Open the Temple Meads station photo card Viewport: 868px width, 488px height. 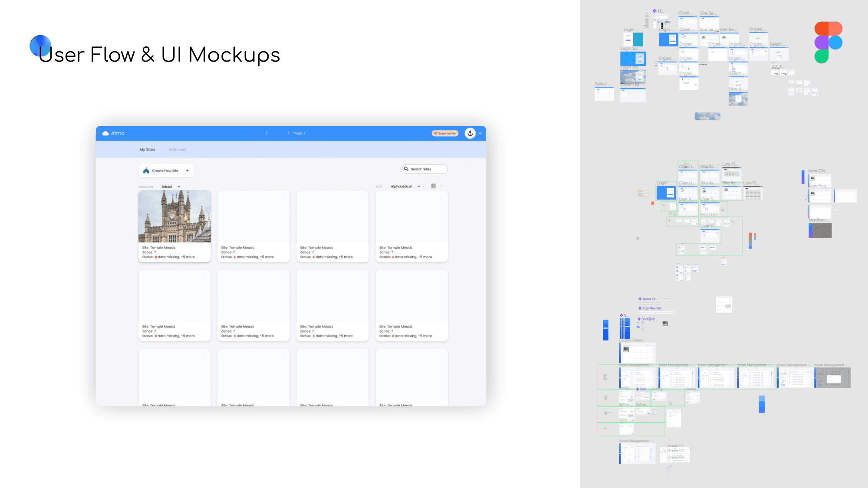[174, 217]
